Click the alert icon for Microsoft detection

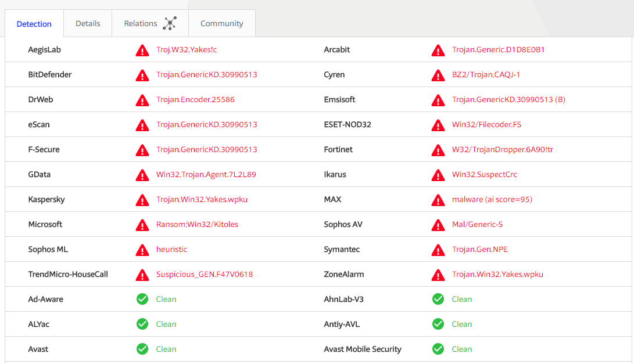[142, 225]
